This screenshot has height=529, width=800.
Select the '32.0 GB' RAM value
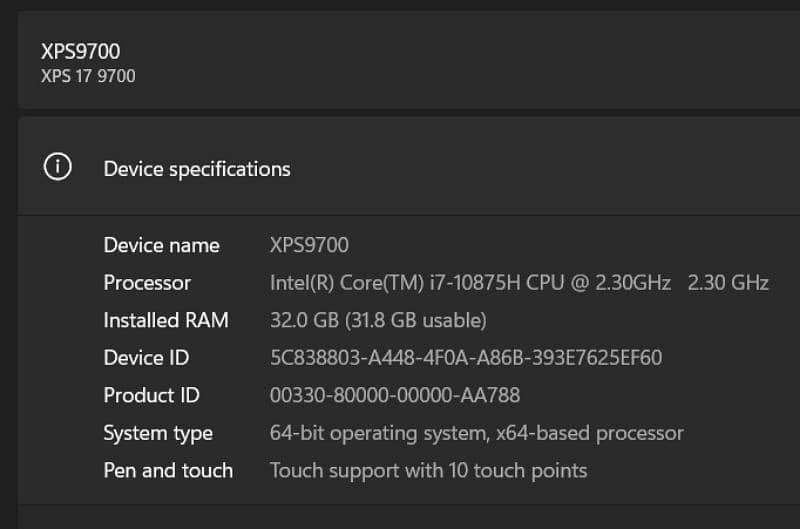(303, 320)
